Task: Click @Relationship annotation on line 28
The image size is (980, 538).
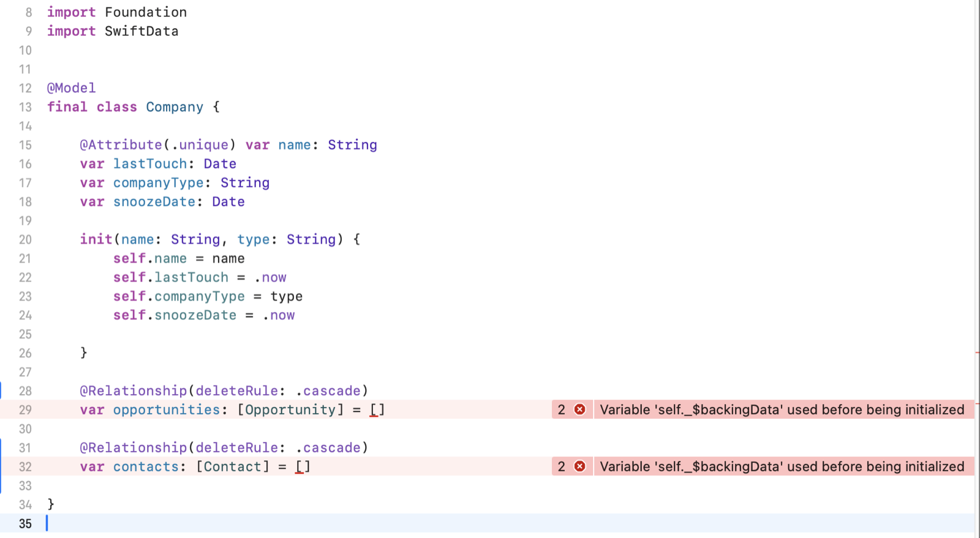Action: click(224, 390)
